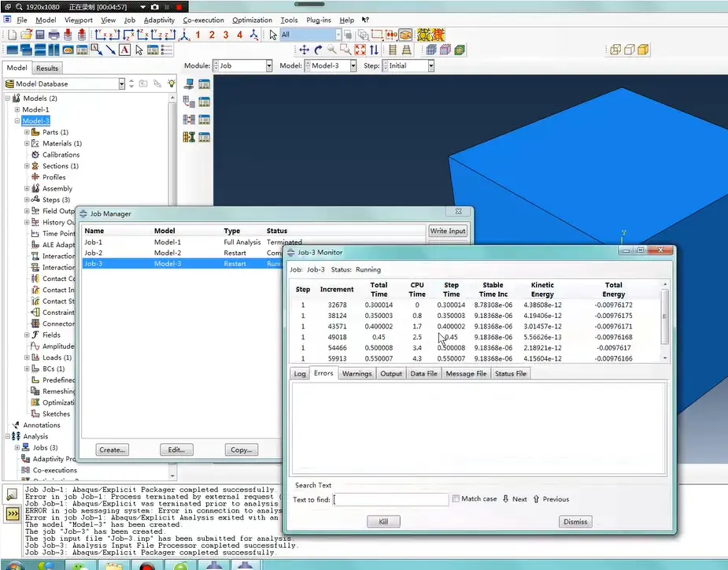Open the Module dropdown showing Job
Image resolution: width=728 pixels, height=570 pixels.
pos(242,66)
